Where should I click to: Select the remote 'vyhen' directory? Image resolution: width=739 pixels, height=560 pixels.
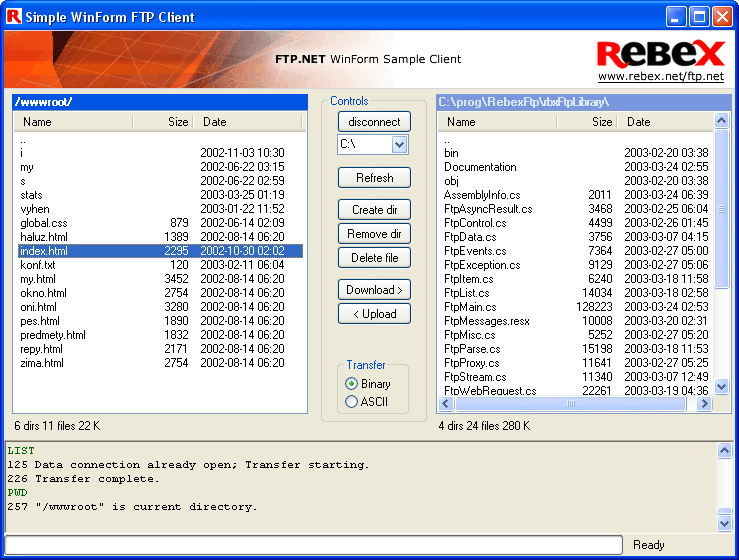click(34, 209)
